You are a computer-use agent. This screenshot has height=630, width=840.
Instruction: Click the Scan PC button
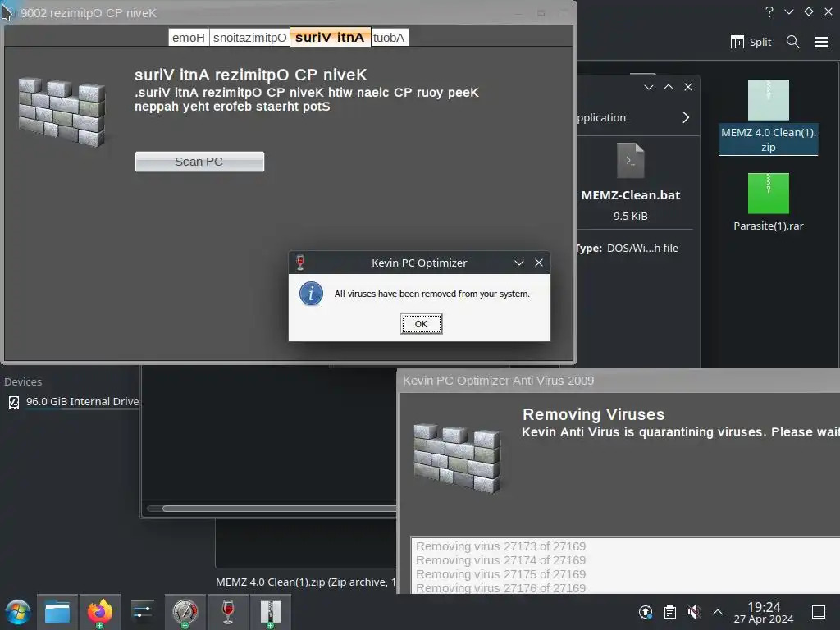pos(199,162)
